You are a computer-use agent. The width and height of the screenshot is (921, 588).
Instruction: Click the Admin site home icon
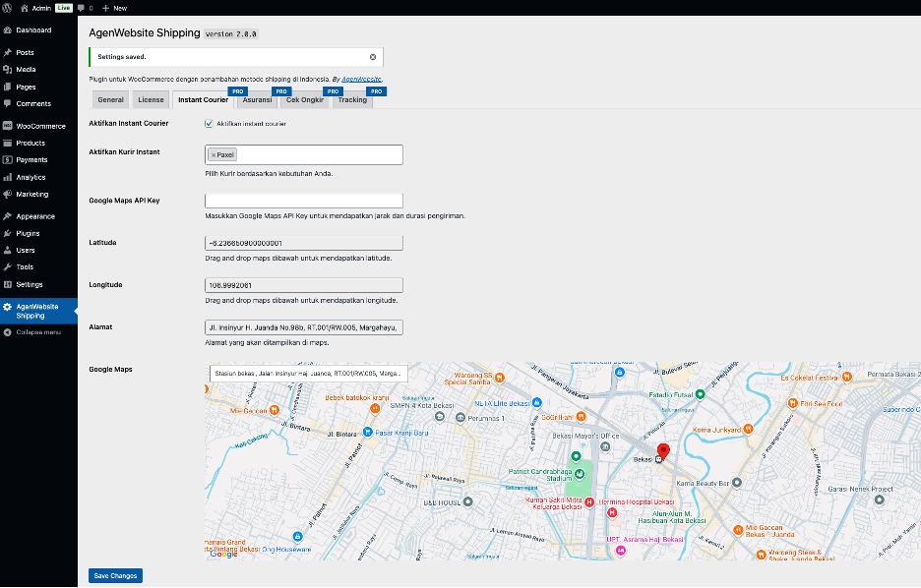pos(24,8)
